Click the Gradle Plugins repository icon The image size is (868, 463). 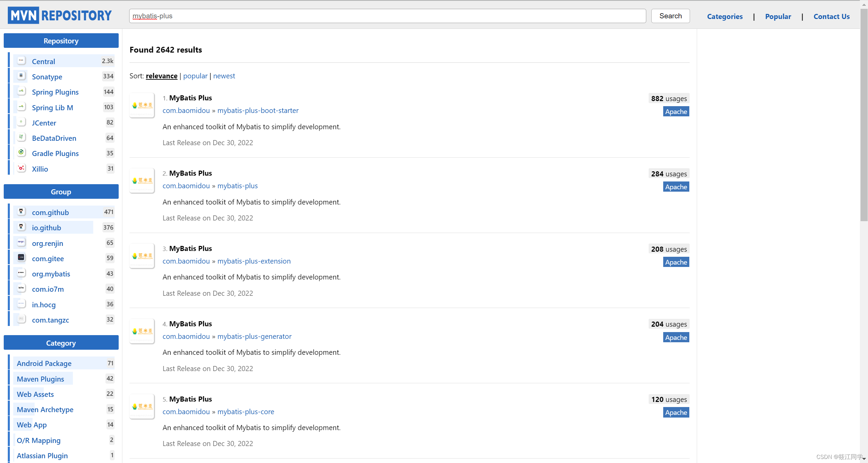(x=21, y=153)
